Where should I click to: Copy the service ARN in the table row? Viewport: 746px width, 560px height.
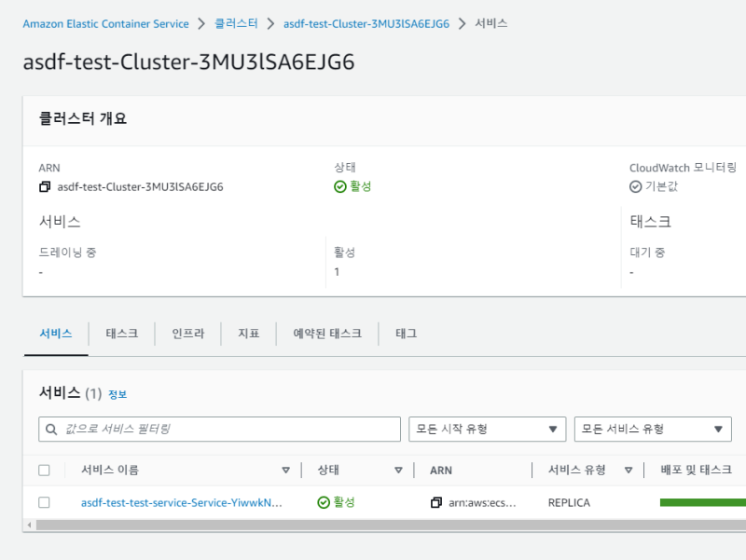tap(435, 502)
